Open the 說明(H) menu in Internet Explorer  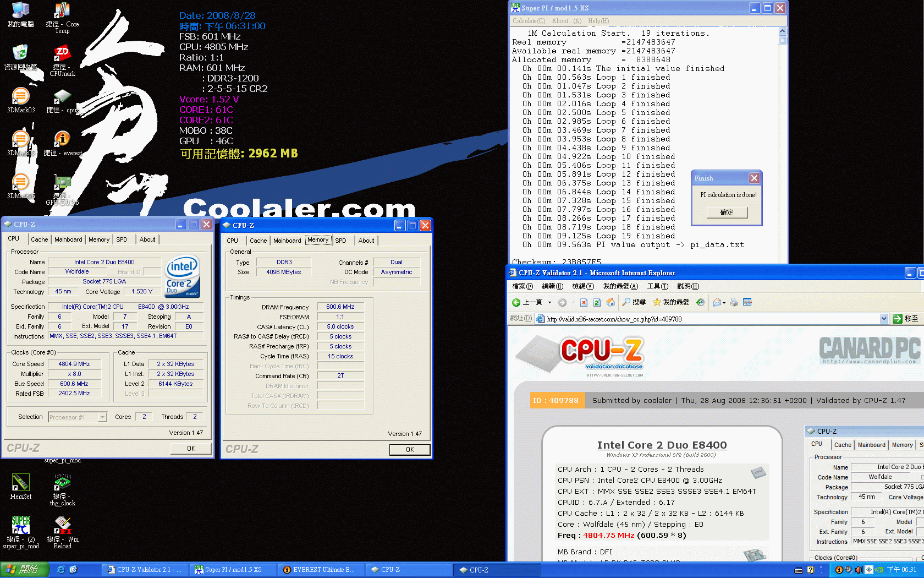pos(688,286)
